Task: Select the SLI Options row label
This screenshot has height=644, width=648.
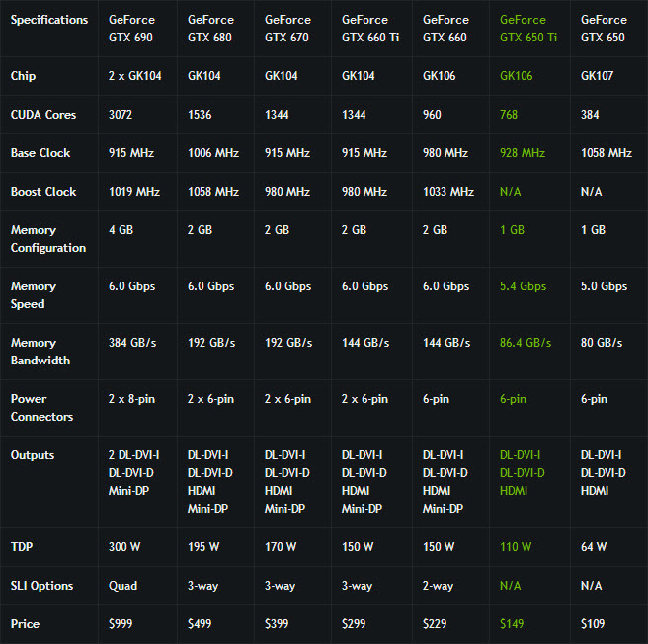Action: pos(41,586)
